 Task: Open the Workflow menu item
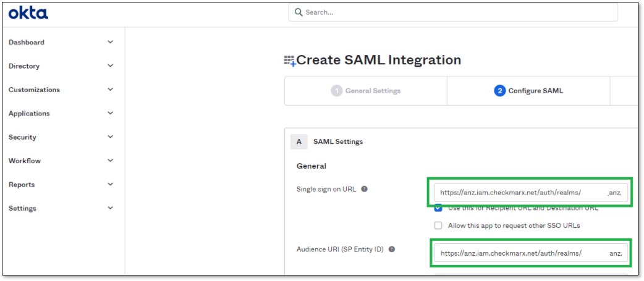[25, 161]
